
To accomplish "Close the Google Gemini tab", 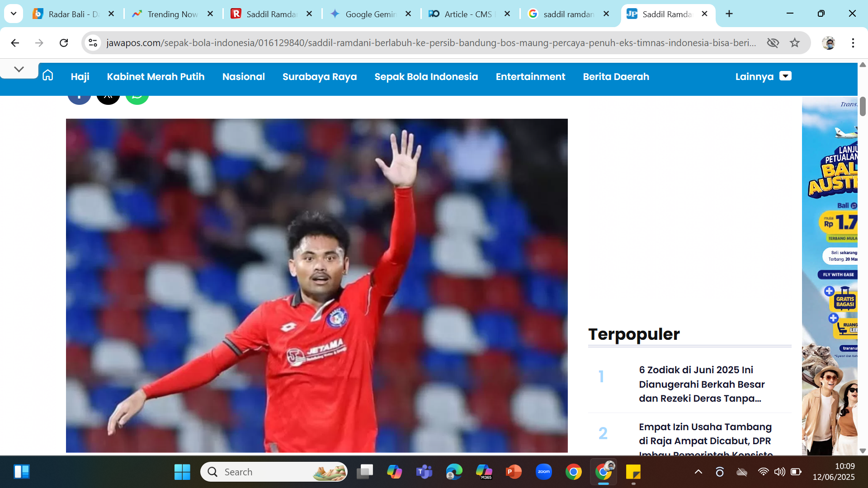I will pos(408,14).
